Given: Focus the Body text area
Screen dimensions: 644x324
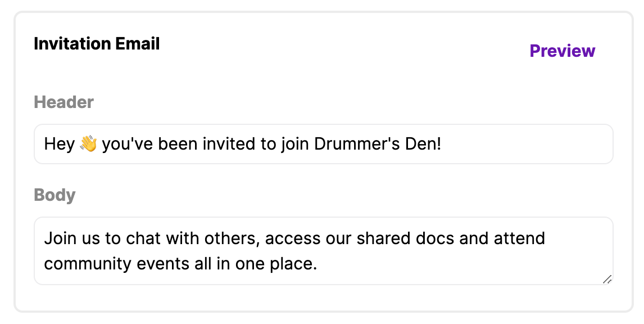Looking at the screenshot, I should pyautogui.click(x=450, y=263).
